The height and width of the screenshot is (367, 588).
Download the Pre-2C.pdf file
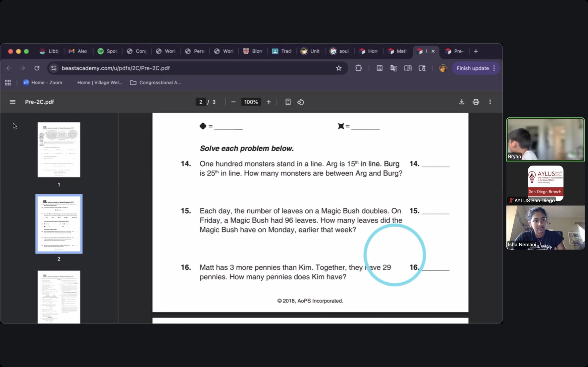(462, 102)
